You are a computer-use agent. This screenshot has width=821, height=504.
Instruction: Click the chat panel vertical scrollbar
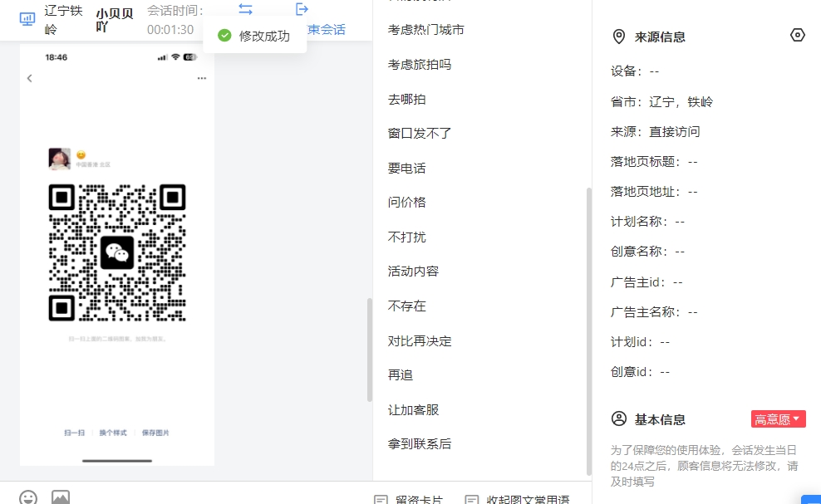point(370,350)
